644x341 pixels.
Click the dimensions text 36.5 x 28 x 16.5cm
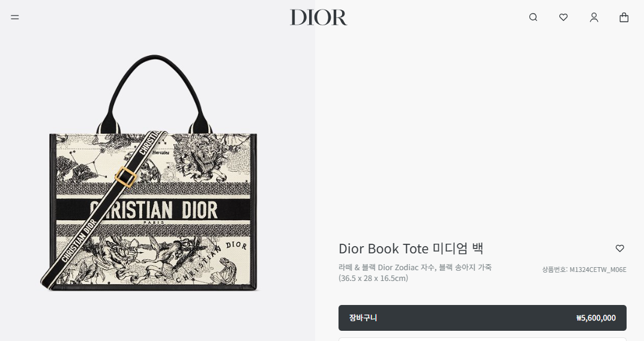pyautogui.click(x=373, y=278)
